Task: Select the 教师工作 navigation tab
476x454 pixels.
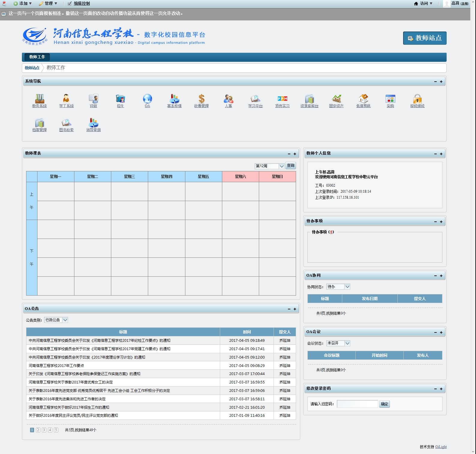Action: coord(37,57)
